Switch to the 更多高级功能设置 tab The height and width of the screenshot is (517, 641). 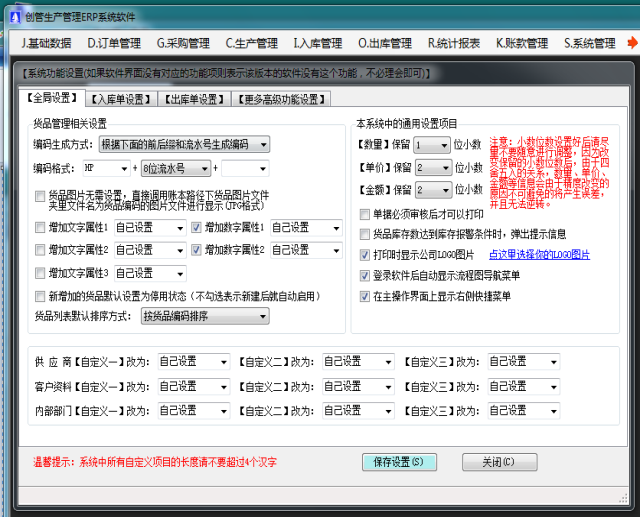281,99
